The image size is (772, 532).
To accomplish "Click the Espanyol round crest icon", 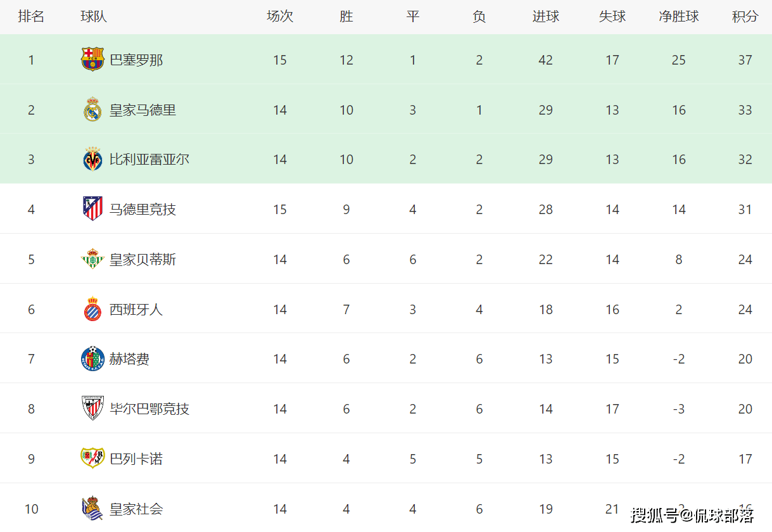I will click(x=92, y=309).
